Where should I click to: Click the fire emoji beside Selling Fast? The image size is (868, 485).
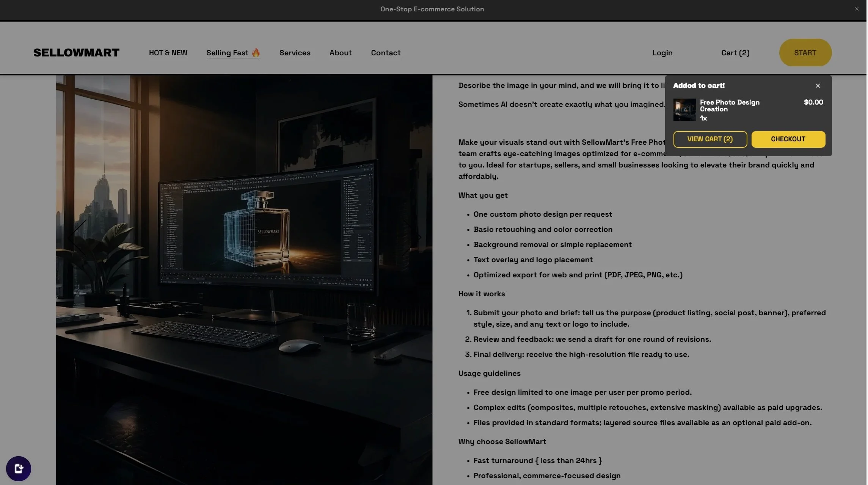pyautogui.click(x=256, y=53)
